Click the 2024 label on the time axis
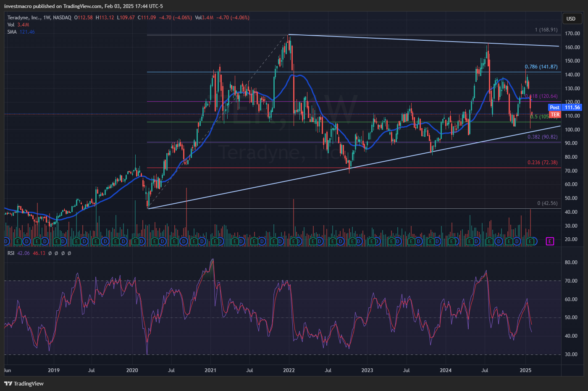588x391 pixels. point(446,370)
